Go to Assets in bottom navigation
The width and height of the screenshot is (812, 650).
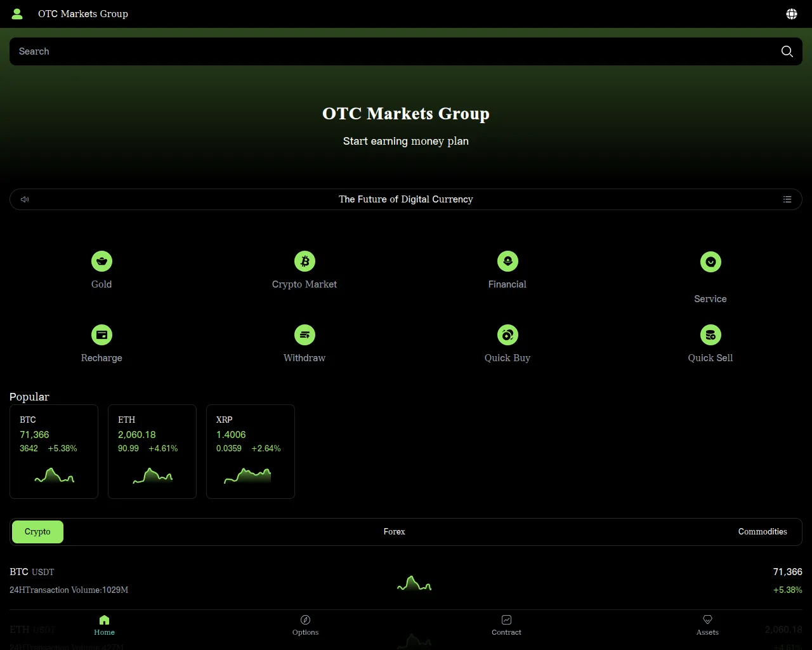(707, 625)
